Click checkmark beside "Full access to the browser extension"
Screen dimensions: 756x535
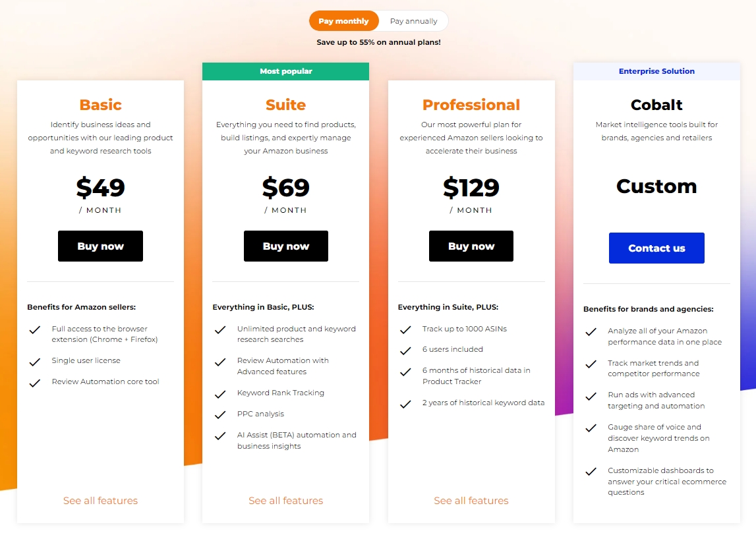click(x=34, y=330)
